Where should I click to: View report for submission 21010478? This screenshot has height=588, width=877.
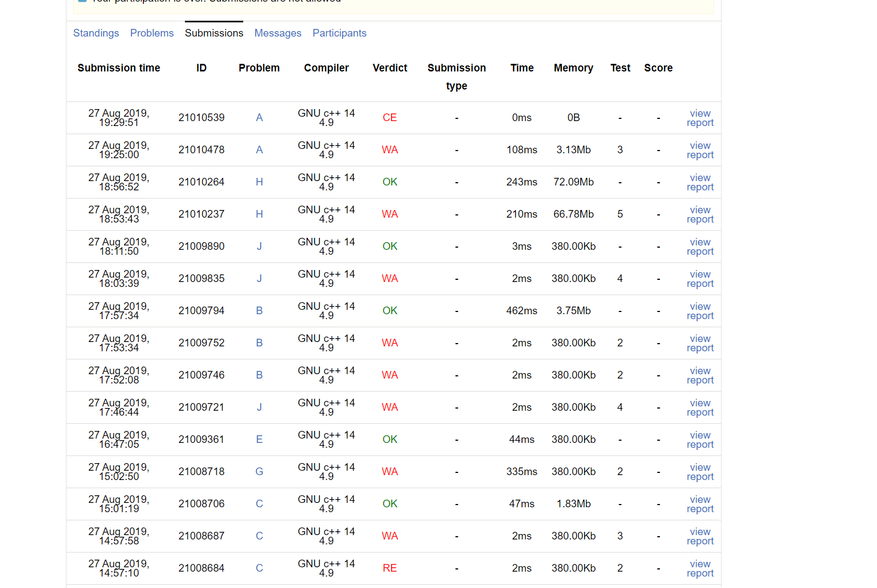point(700,150)
